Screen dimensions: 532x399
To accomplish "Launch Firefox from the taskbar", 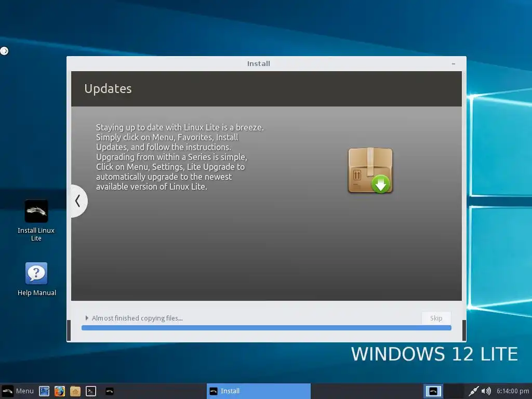I will 60,391.
